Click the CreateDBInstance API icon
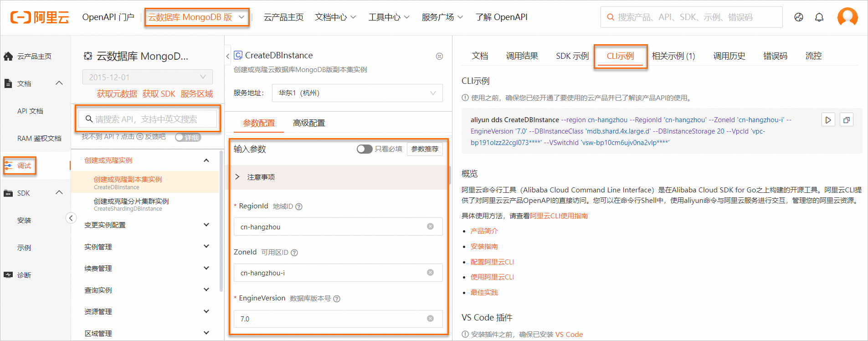868x341 pixels. coord(238,55)
